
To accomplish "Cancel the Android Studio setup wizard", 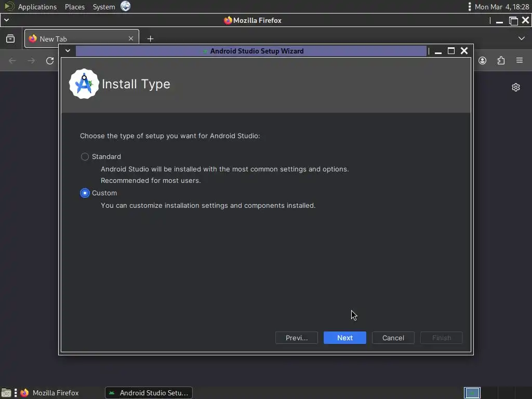I will pyautogui.click(x=393, y=338).
